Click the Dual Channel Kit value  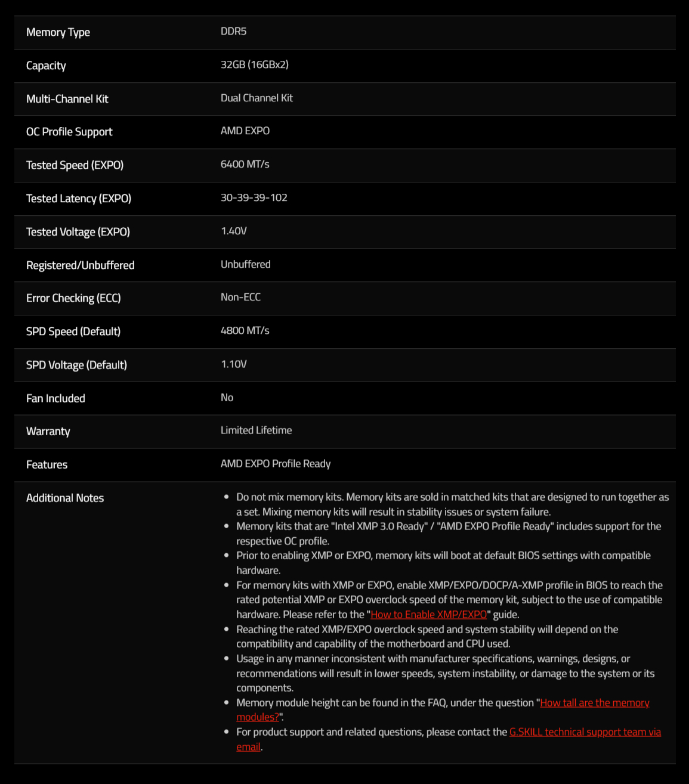[257, 98]
